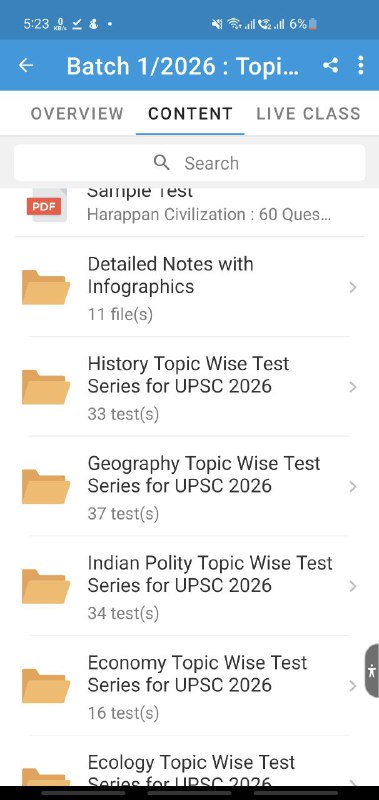Tap the History Topic Wise folder icon
The image size is (379, 800).
46,387
